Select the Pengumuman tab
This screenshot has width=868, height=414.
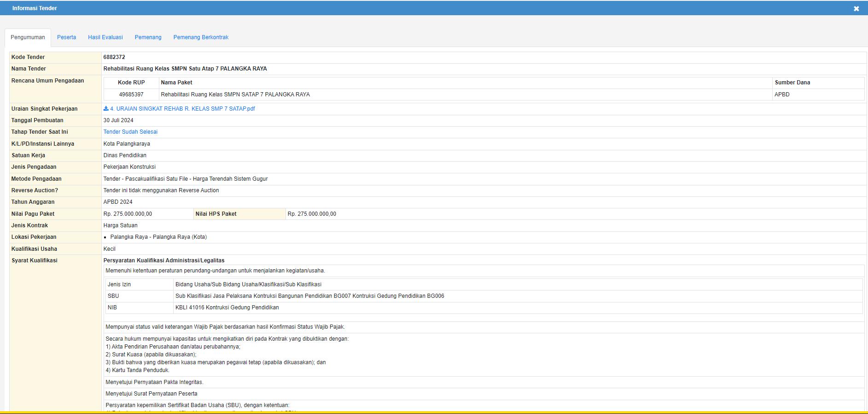pyautogui.click(x=28, y=37)
